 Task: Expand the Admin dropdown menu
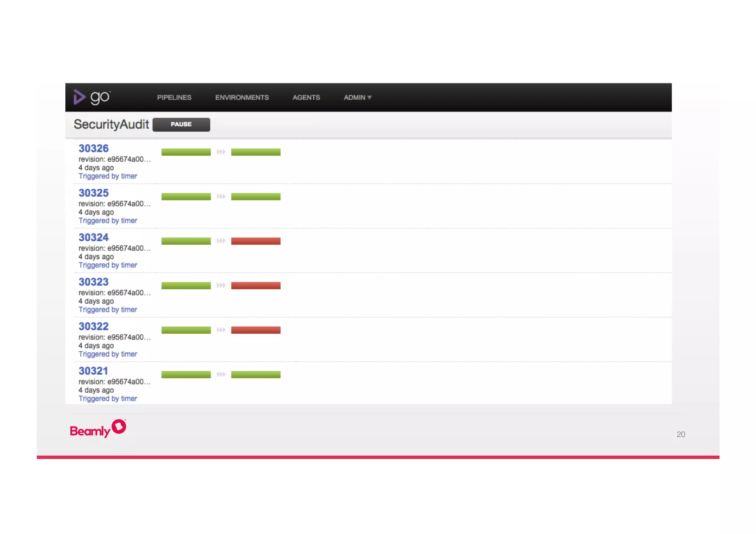357,97
